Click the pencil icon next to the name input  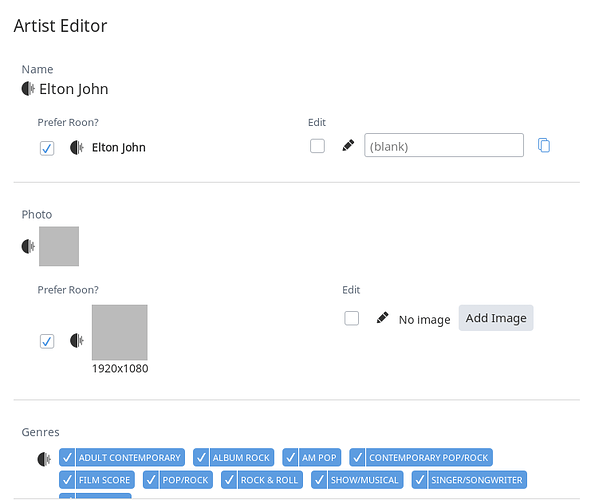(x=348, y=145)
